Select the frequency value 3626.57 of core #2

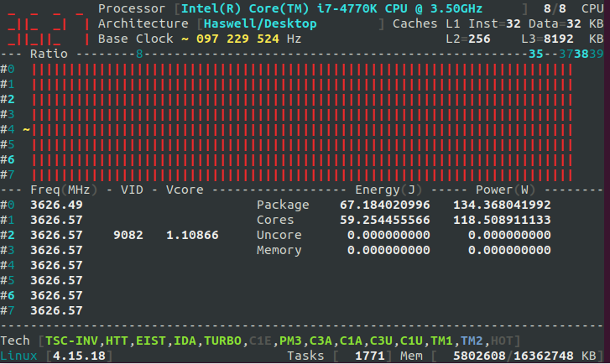click(56, 236)
